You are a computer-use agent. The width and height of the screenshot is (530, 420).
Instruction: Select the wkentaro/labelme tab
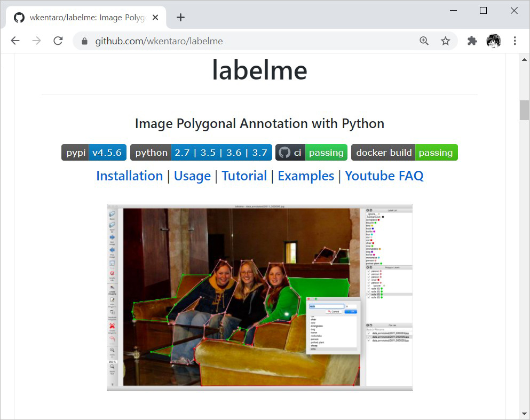[x=86, y=18]
